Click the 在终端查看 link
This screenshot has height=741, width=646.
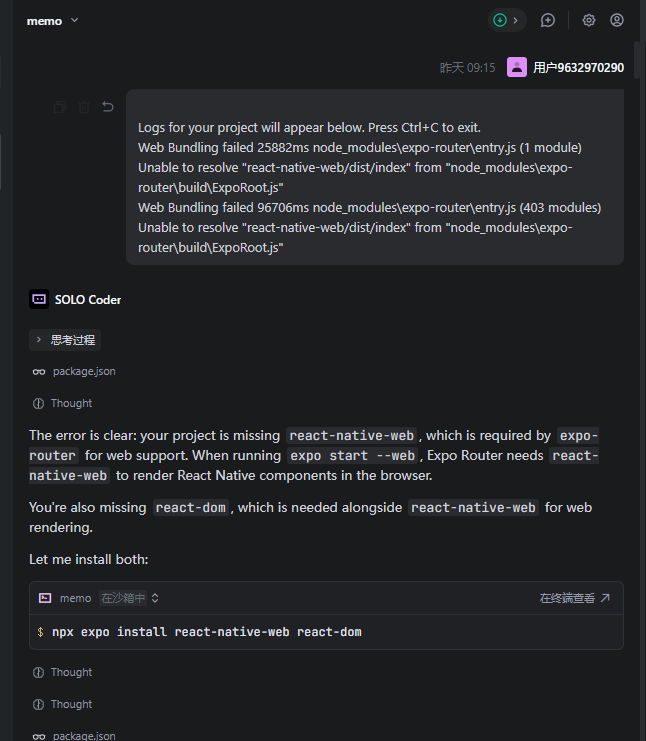pyautogui.click(x=574, y=598)
